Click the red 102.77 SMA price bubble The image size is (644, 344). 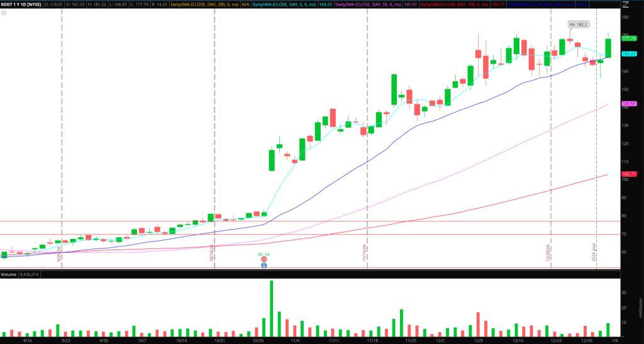coord(629,173)
